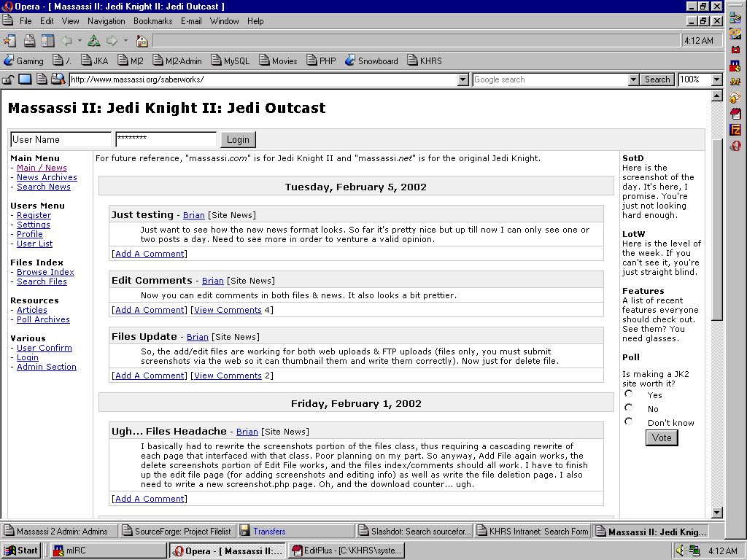Open the Gaming bookmark folder
The height and width of the screenshot is (560, 747).
coord(23,61)
